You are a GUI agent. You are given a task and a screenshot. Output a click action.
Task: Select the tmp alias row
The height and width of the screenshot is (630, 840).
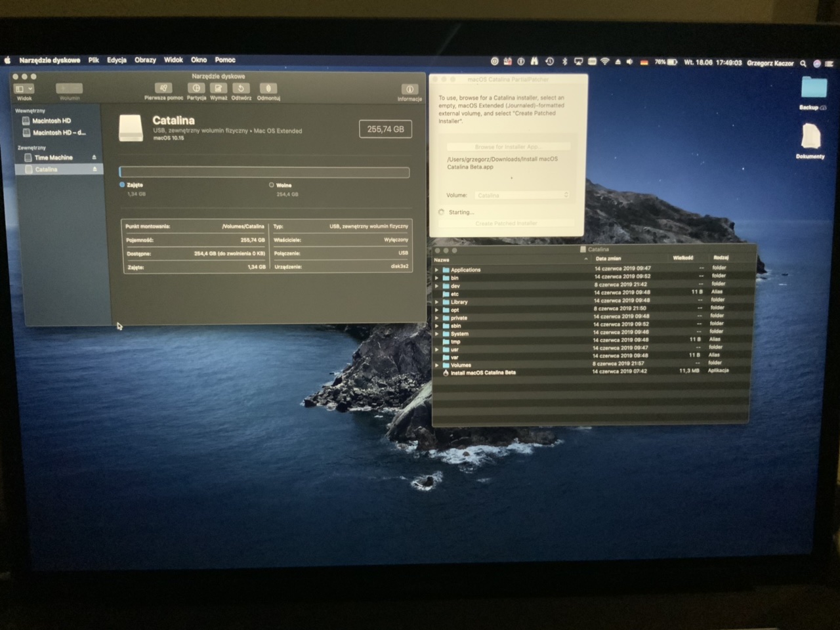tap(592, 341)
